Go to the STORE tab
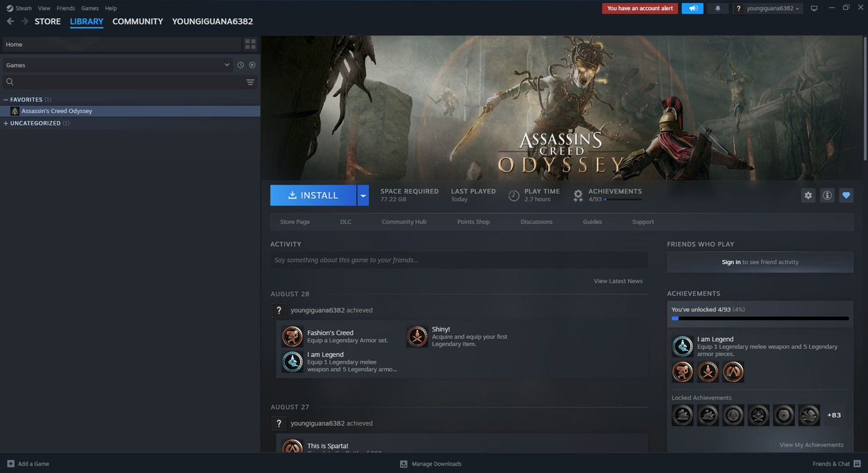868x473 pixels. [x=47, y=21]
